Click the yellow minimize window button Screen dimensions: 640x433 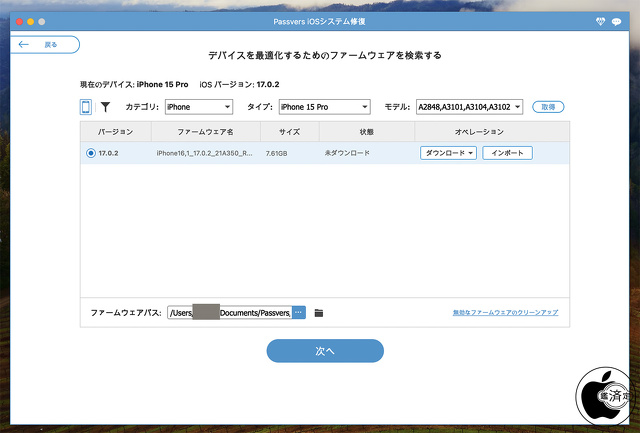pyautogui.click(x=30, y=22)
